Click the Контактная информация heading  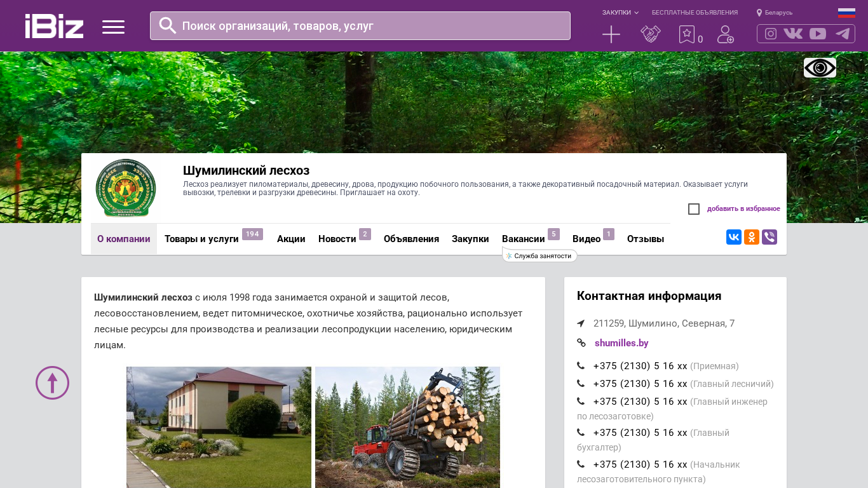[x=649, y=296]
